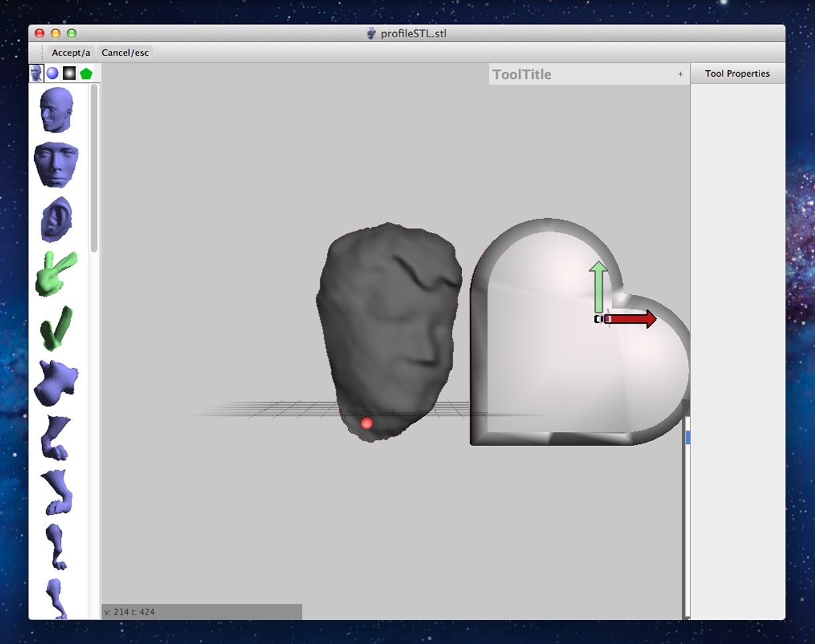Click the gray scanned face mesh
The width and height of the screenshot is (815, 644).
coord(389,331)
